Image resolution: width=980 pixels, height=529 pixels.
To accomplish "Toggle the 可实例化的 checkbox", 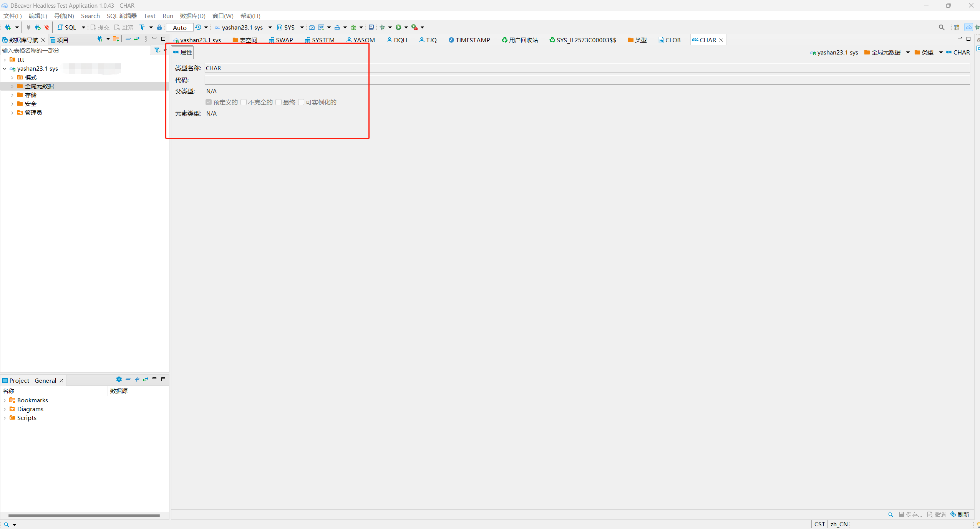I will click(301, 102).
